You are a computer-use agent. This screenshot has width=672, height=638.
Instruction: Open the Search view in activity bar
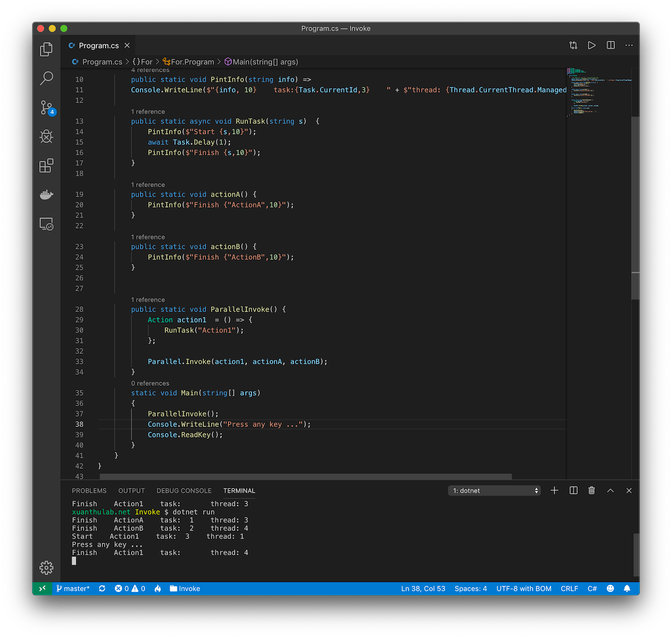pyautogui.click(x=46, y=78)
